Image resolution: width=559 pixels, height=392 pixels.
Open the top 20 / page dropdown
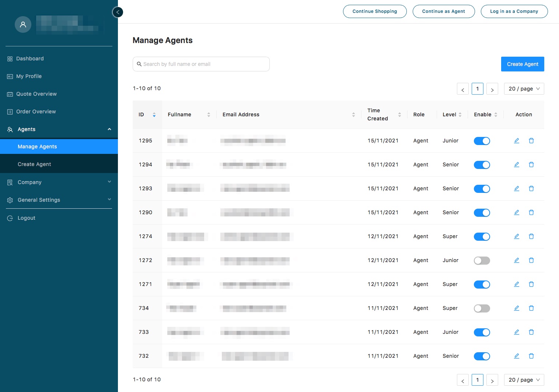[524, 89]
